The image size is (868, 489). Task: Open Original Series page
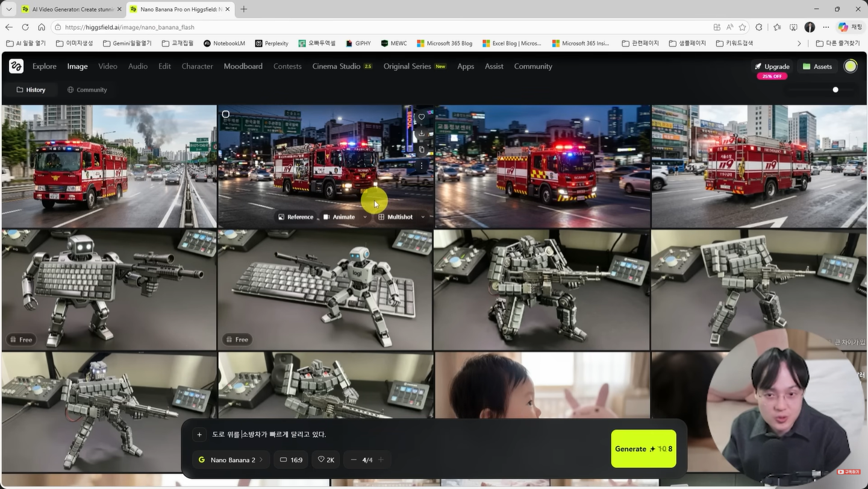pos(415,66)
